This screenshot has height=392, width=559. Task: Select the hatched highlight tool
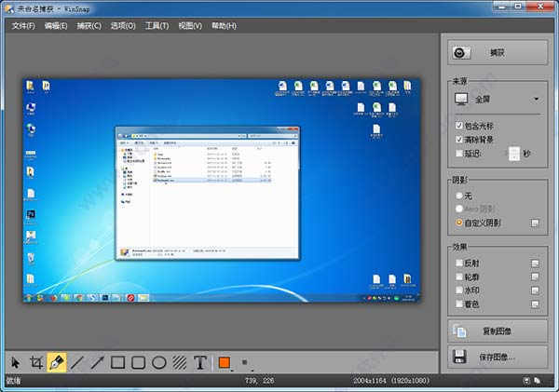180,363
